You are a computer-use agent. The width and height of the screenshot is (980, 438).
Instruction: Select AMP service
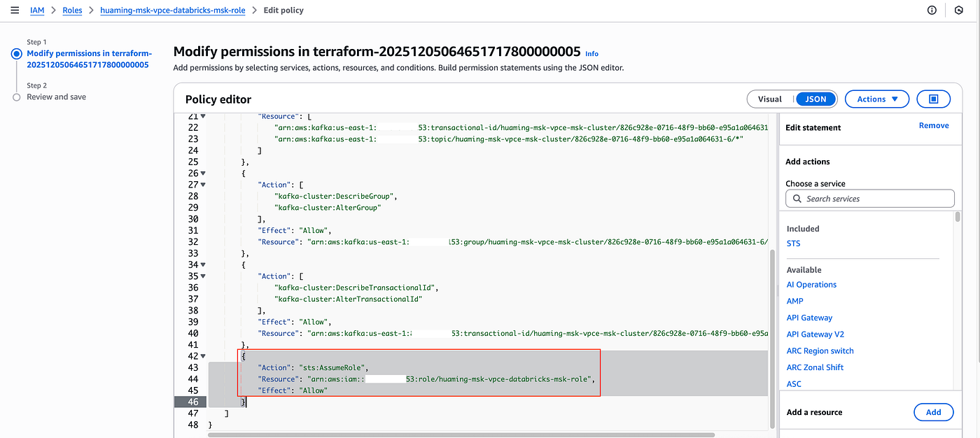click(x=795, y=301)
